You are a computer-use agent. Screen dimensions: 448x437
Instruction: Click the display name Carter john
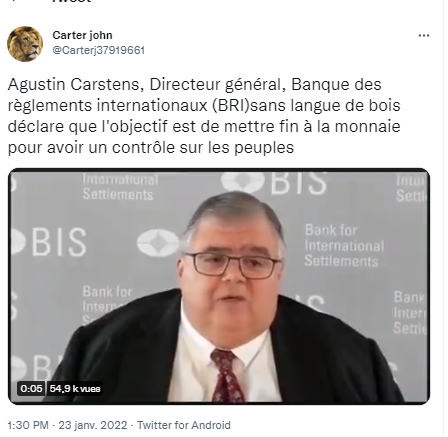[x=82, y=35]
